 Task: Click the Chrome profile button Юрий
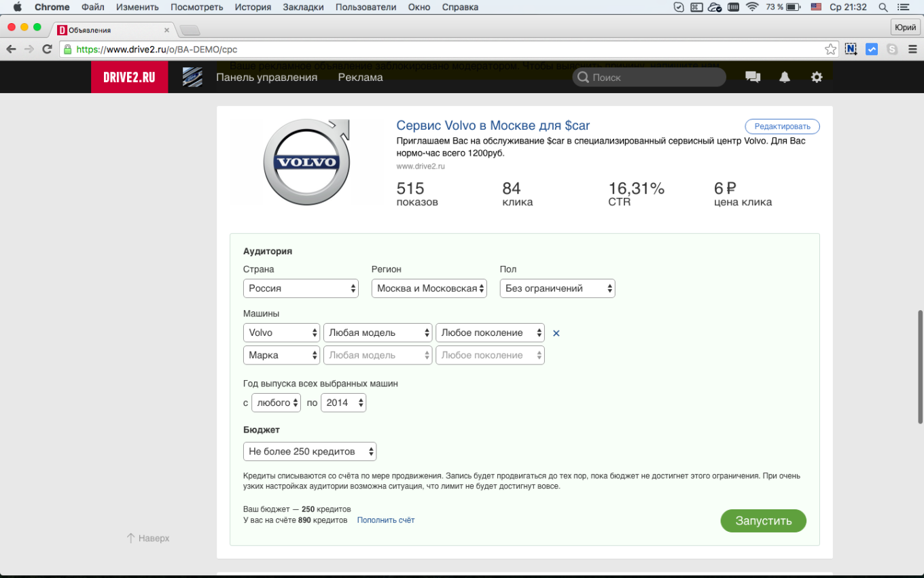click(905, 27)
